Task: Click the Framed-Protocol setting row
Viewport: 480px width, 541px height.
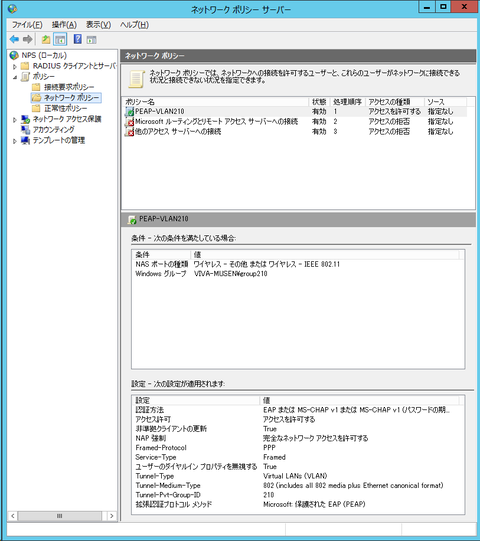Action: point(298,448)
